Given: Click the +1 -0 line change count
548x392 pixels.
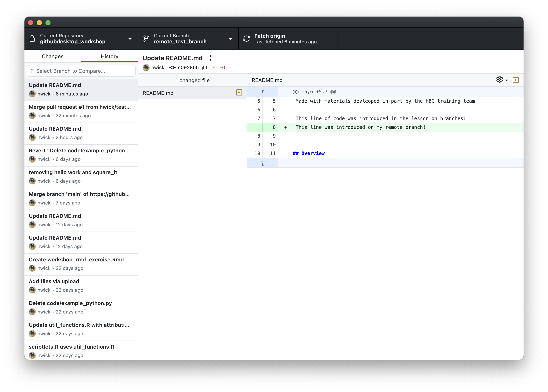Looking at the screenshot, I should coord(219,68).
